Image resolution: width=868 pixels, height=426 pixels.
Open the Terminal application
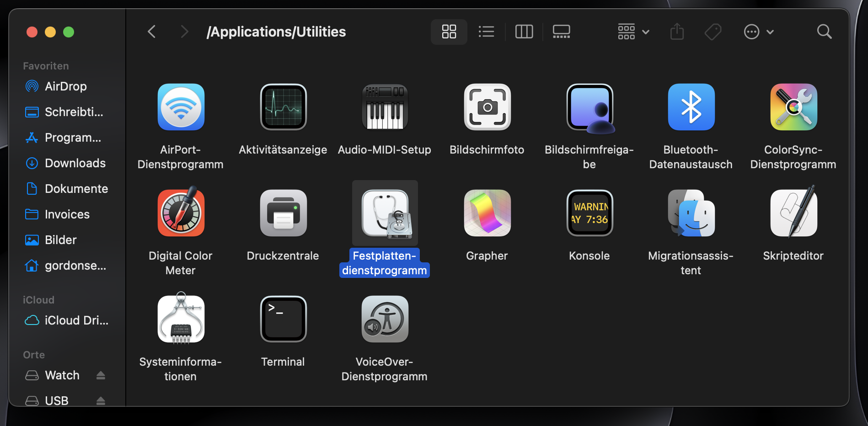[x=283, y=319]
